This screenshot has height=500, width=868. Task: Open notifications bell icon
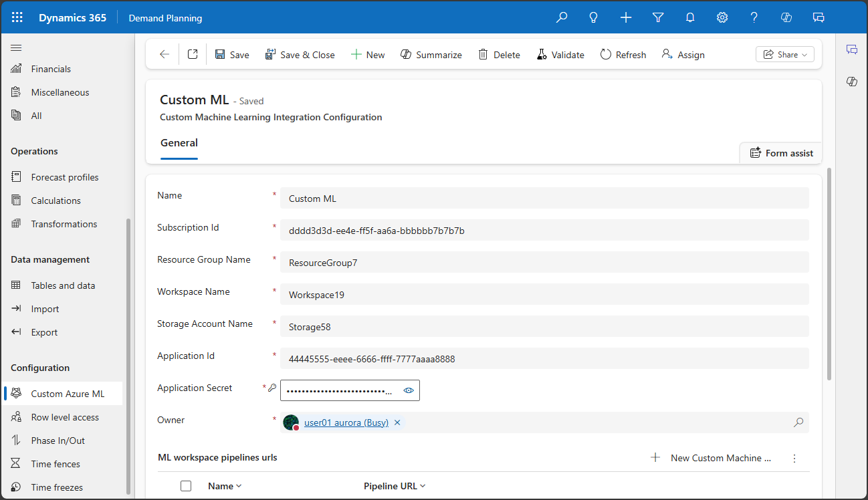pyautogui.click(x=690, y=18)
